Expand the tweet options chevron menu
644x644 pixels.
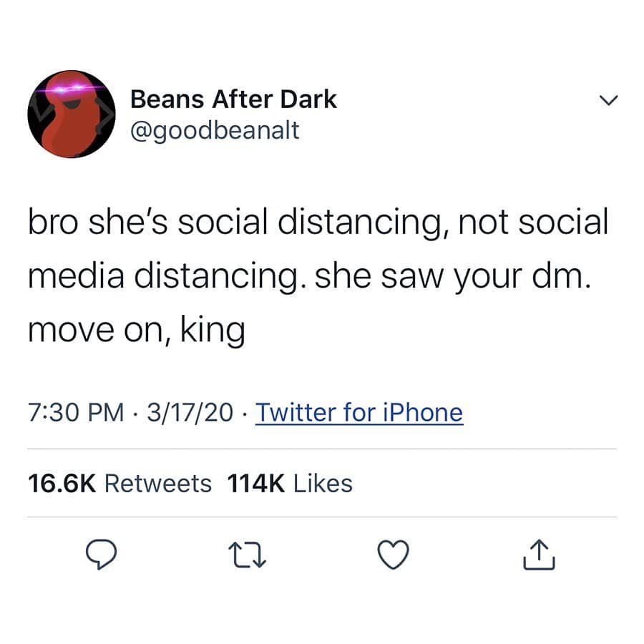click(x=608, y=100)
